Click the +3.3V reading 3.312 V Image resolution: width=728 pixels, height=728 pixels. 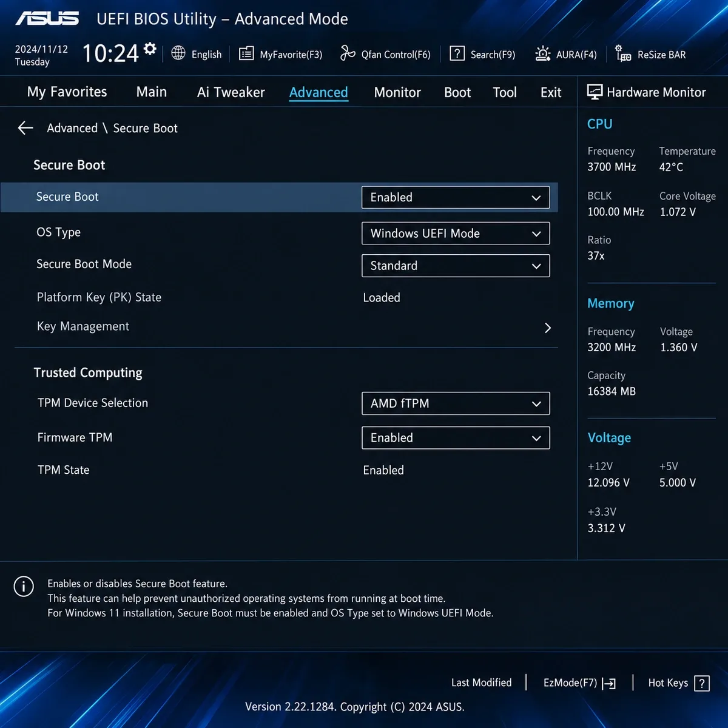point(606,528)
